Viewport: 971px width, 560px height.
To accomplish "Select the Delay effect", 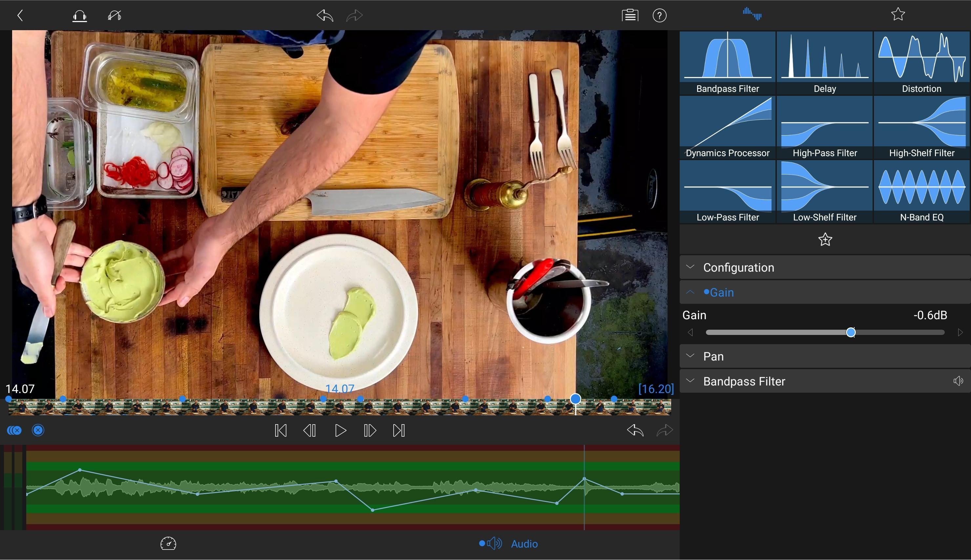I will click(824, 63).
